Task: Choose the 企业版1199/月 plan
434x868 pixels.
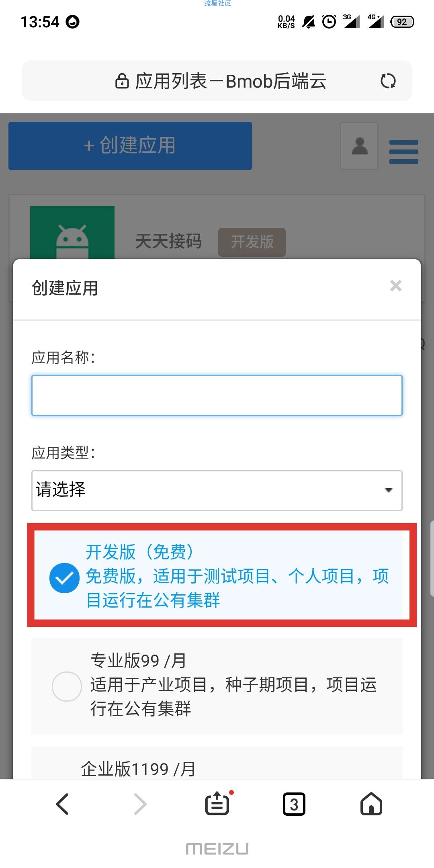Action: 217,763
